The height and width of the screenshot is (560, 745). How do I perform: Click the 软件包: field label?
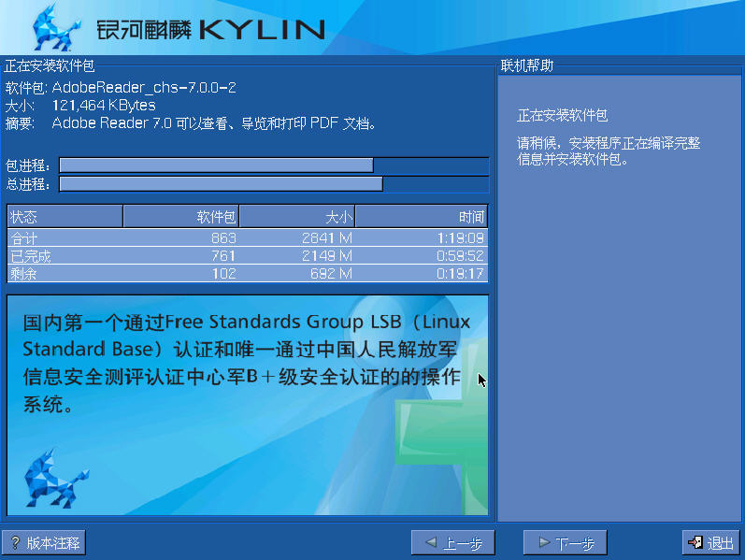pos(25,88)
